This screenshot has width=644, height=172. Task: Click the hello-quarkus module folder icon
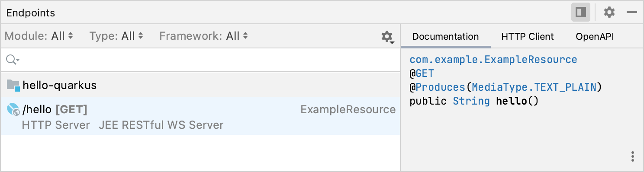click(x=13, y=86)
